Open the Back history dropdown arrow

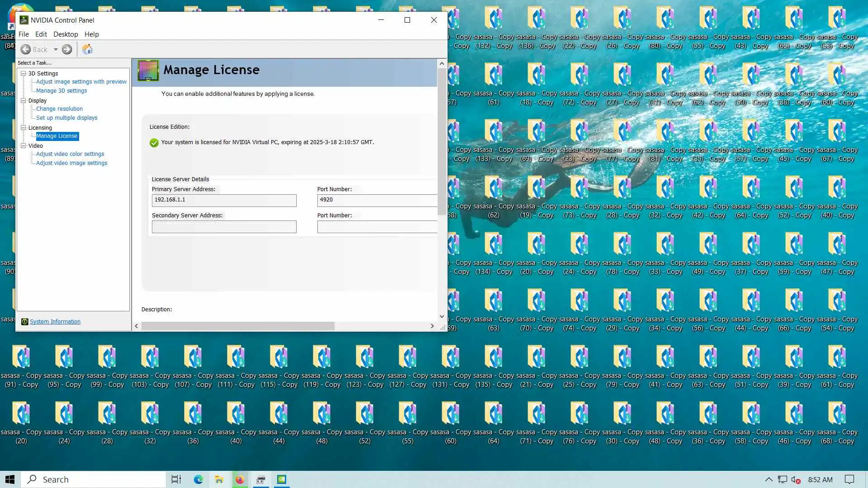(56, 50)
